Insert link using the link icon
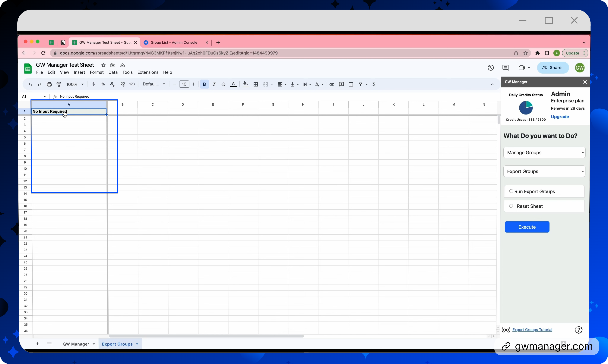The height and width of the screenshot is (364, 608). (x=332, y=84)
